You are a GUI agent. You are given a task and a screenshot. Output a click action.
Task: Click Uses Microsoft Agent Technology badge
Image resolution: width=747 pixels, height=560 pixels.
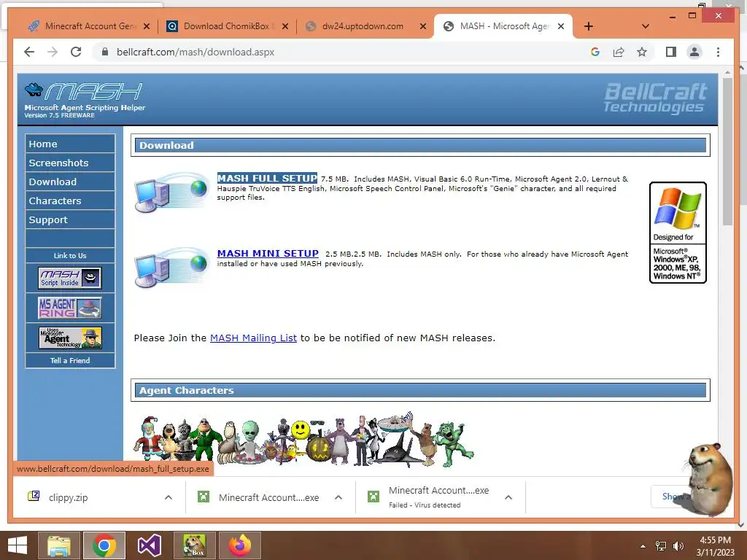click(70, 338)
